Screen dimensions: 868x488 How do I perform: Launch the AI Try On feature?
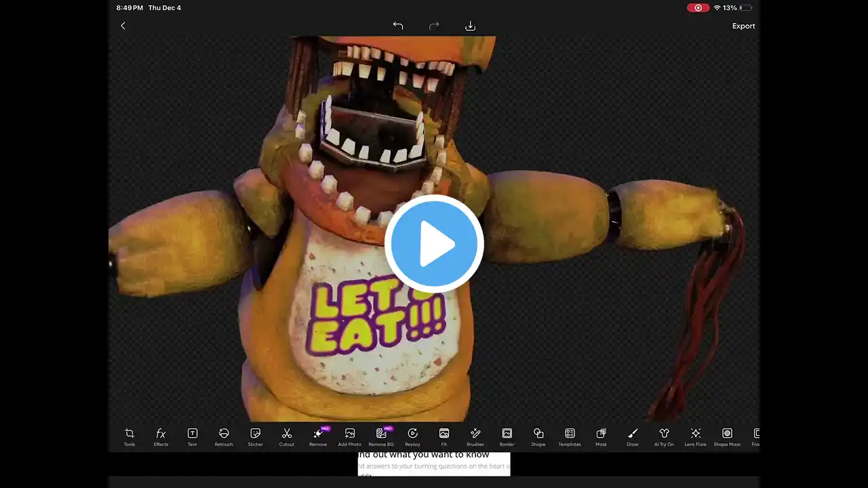[664, 436]
